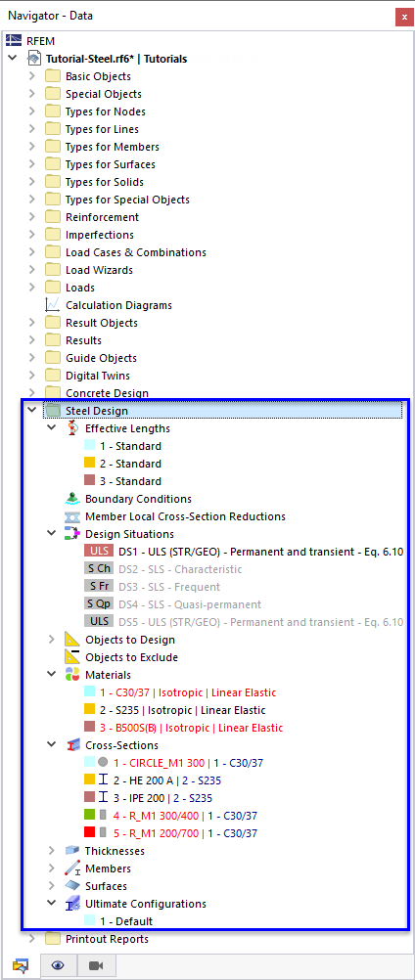415x980 pixels.
Task: Click the Calculation Diagrams icon
Action: coord(53,305)
